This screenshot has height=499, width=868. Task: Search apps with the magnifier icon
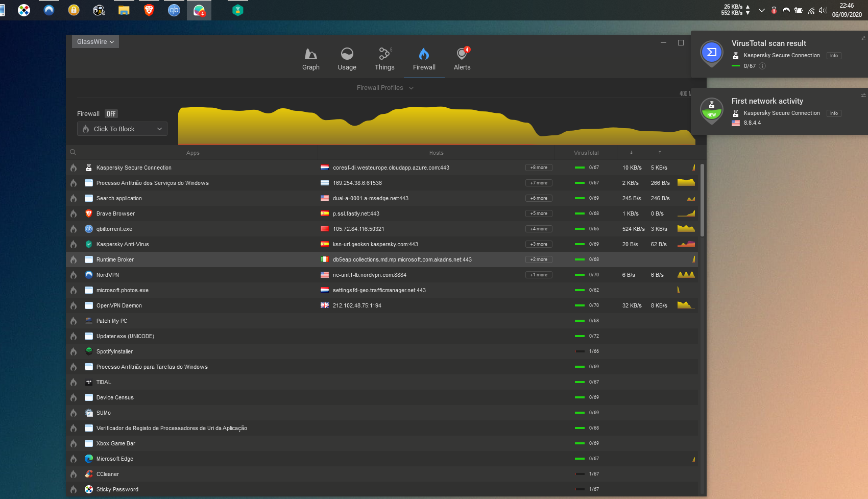(x=73, y=152)
